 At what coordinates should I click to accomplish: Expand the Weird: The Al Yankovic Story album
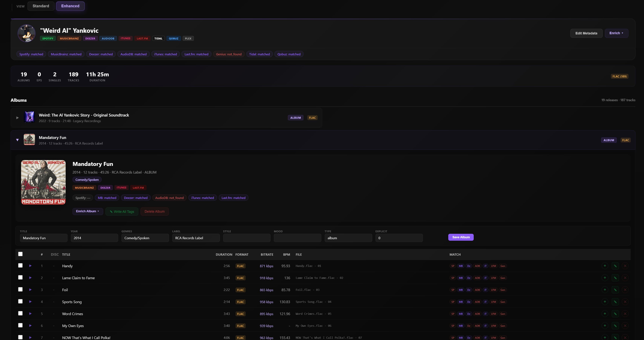pos(17,118)
